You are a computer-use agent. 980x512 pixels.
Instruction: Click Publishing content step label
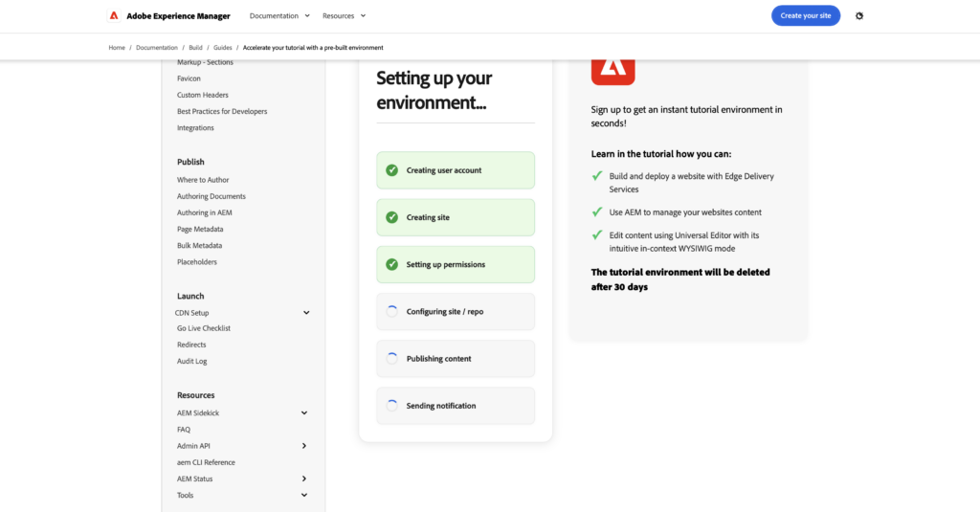point(438,359)
